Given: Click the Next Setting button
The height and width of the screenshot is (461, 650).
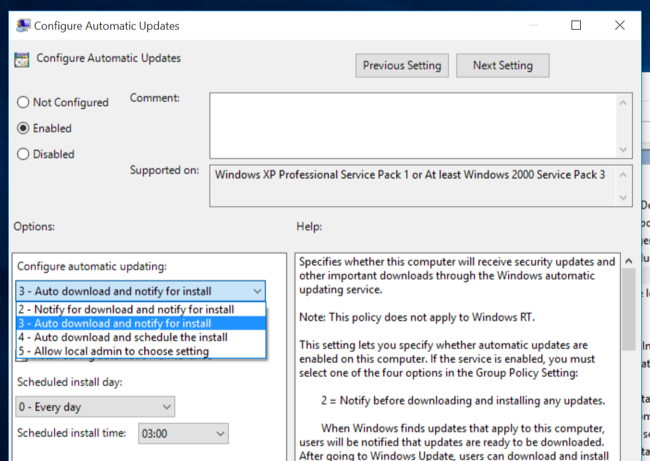Looking at the screenshot, I should [x=503, y=66].
